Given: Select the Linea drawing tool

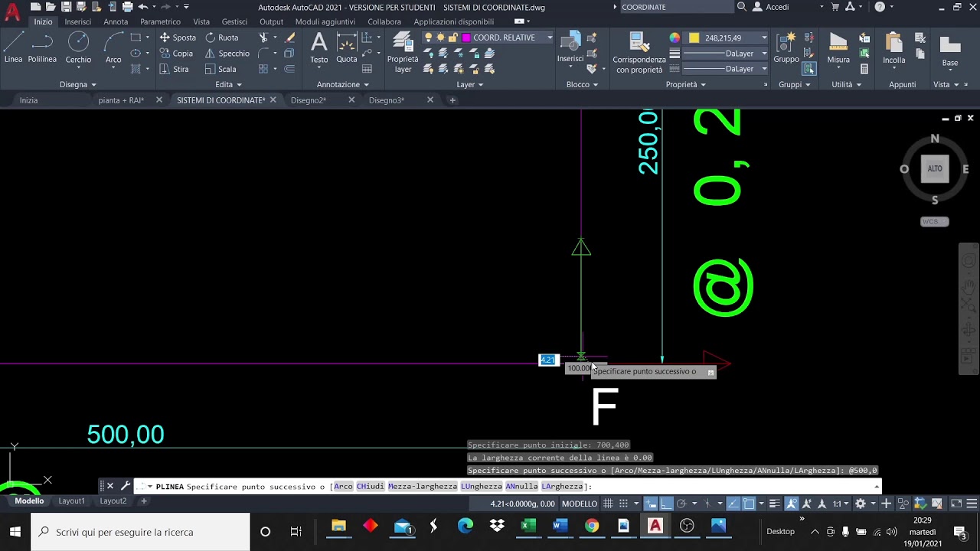Looking at the screenshot, I should click(x=13, y=48).
